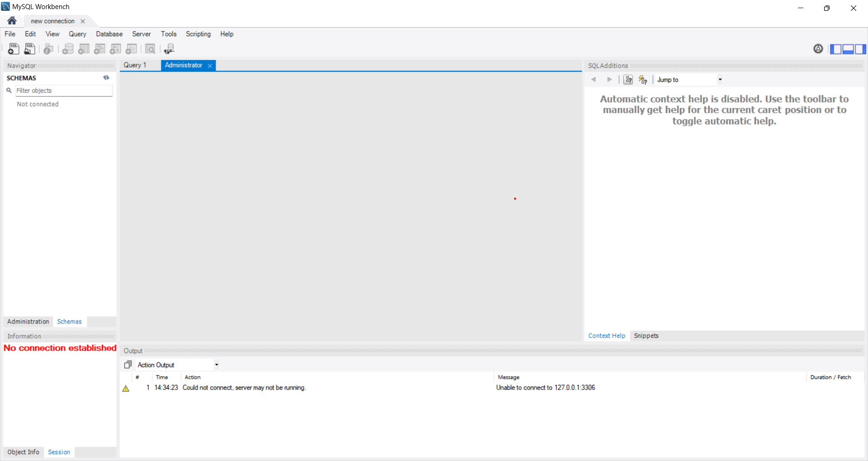Go to the MySQL Workbench home screen
The image size is (868, 461).
point(12,21)
